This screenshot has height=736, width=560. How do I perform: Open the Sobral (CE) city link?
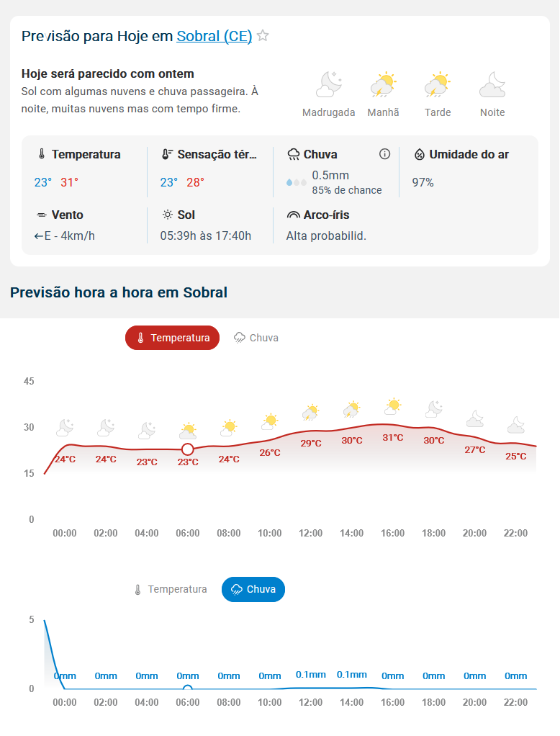point(214,36)
